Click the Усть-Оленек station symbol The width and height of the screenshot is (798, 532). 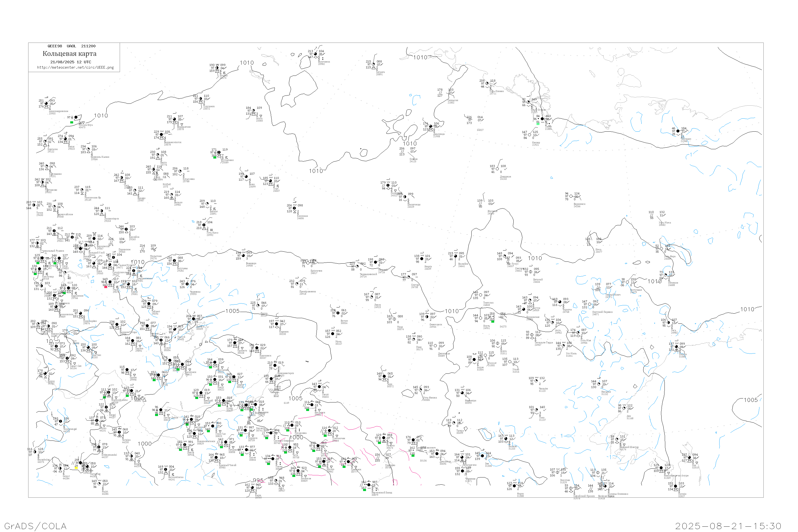[487, 84]
